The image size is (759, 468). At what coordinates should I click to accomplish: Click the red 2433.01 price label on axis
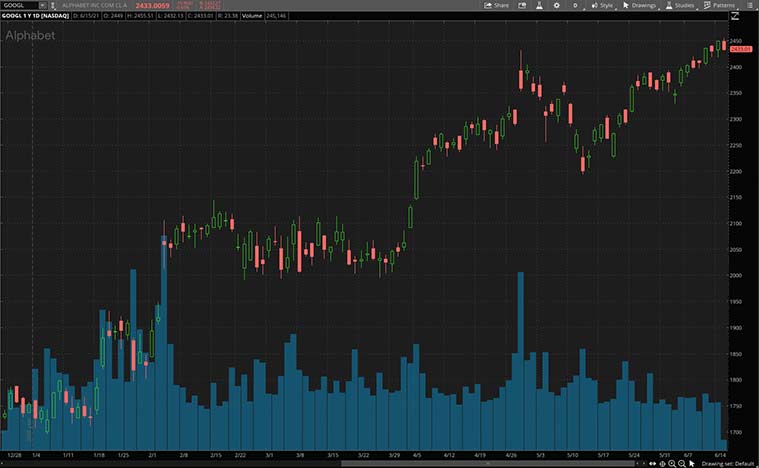click(740, 48)
